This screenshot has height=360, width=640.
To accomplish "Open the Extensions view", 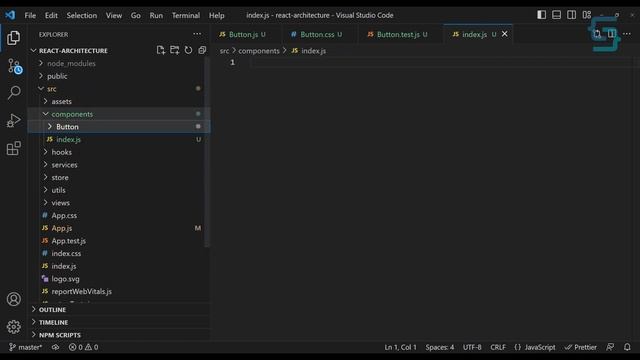I will [13, 148].
